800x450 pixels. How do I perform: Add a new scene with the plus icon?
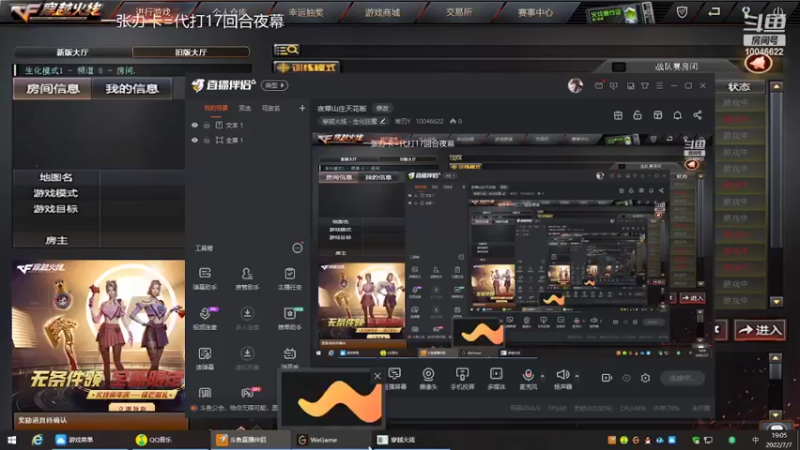tap(302, 108)
